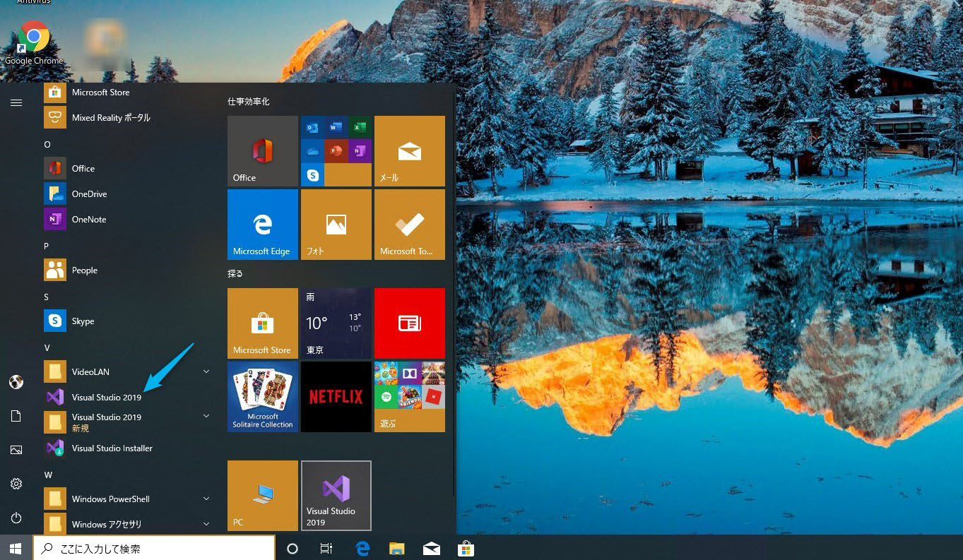This screenshot has width=963, height=560.
Task: Launch the Microsoft Edge tile
Action: point(263,225)
